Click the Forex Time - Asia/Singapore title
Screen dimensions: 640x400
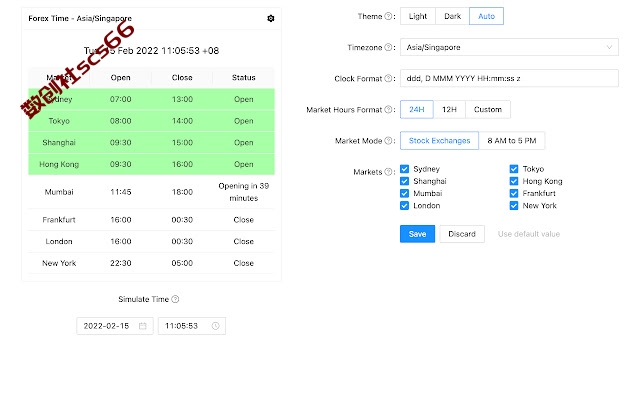tap(80, 18)
